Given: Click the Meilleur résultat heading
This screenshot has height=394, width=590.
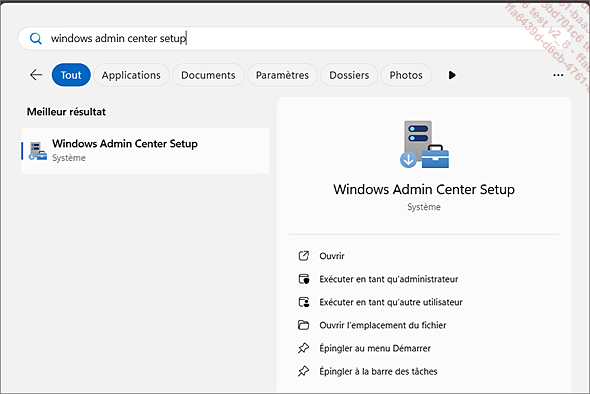Looking at the screenshot, I should [66, 112].
